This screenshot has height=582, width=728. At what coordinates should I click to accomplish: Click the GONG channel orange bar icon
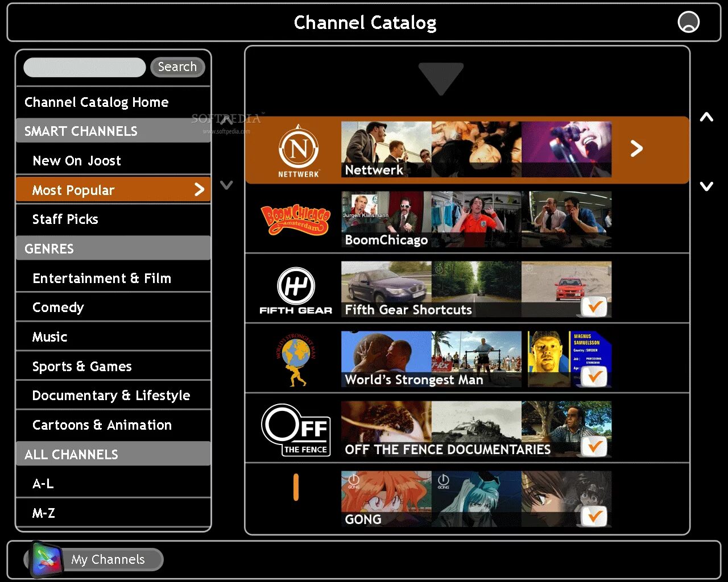296,487
